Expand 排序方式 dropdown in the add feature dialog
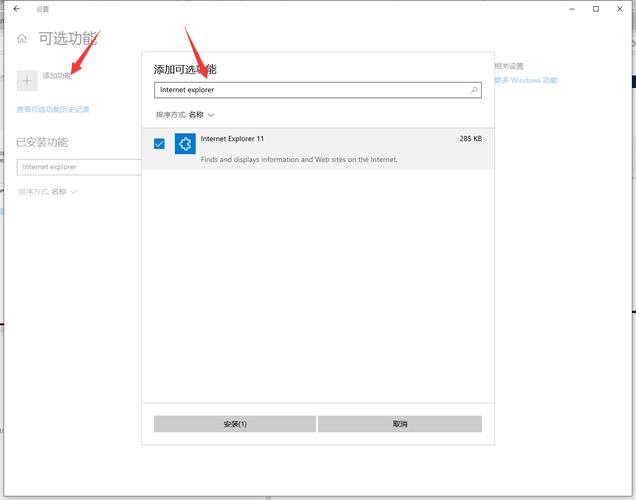This screenshot has width=636, height=500. (x=185, y=115)
